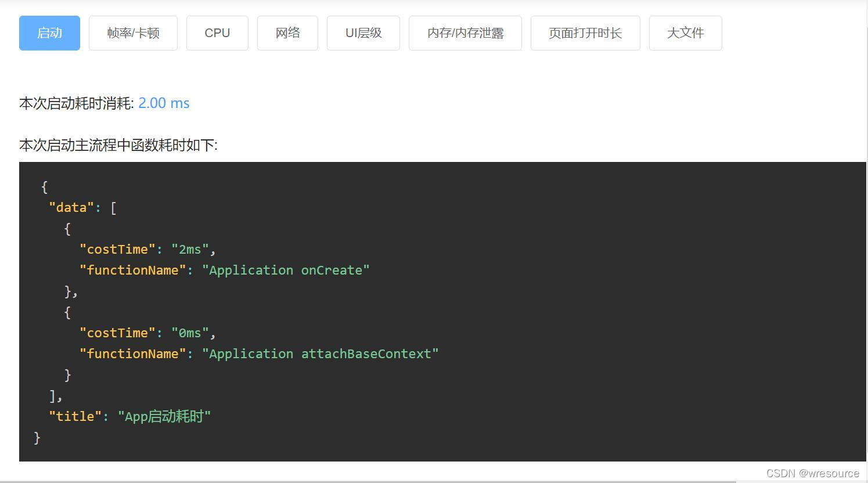Select the 内存/内存泄露 tab
This screenshot has width=868, height=483.
coord(465,33)
